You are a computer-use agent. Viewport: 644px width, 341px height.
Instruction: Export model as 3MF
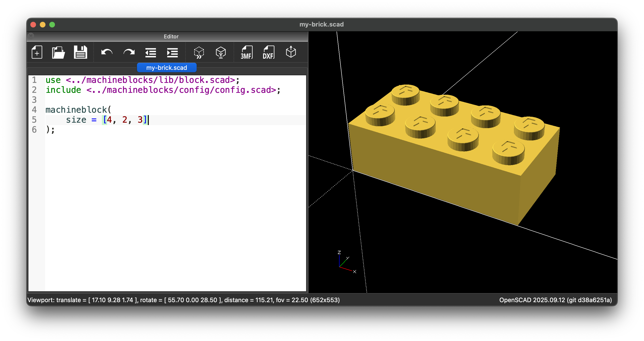pyautogui.click(x=247, y=53)
